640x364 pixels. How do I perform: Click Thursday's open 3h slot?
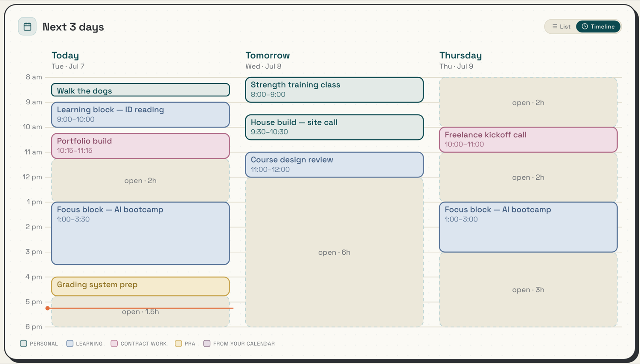[x=528, y=290]
